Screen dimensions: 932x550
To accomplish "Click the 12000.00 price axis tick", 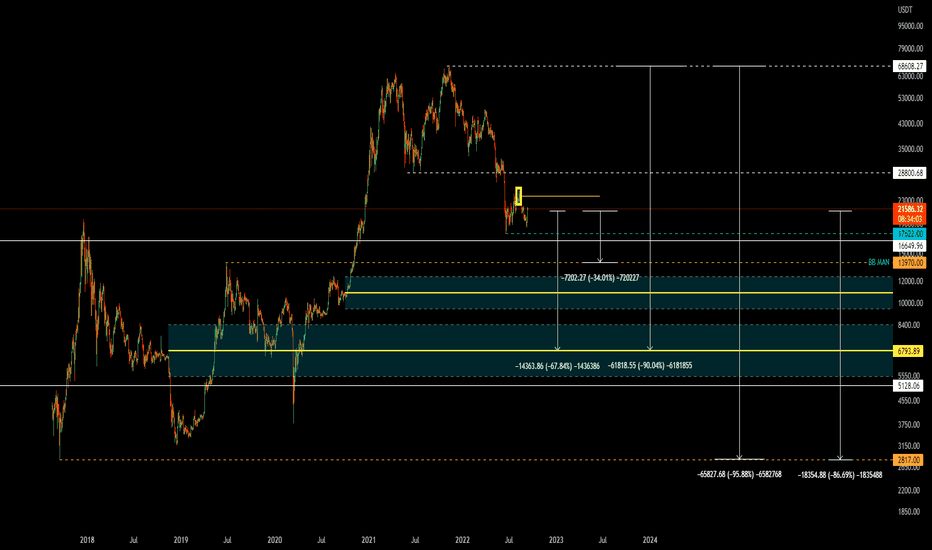I will [910, 281].
